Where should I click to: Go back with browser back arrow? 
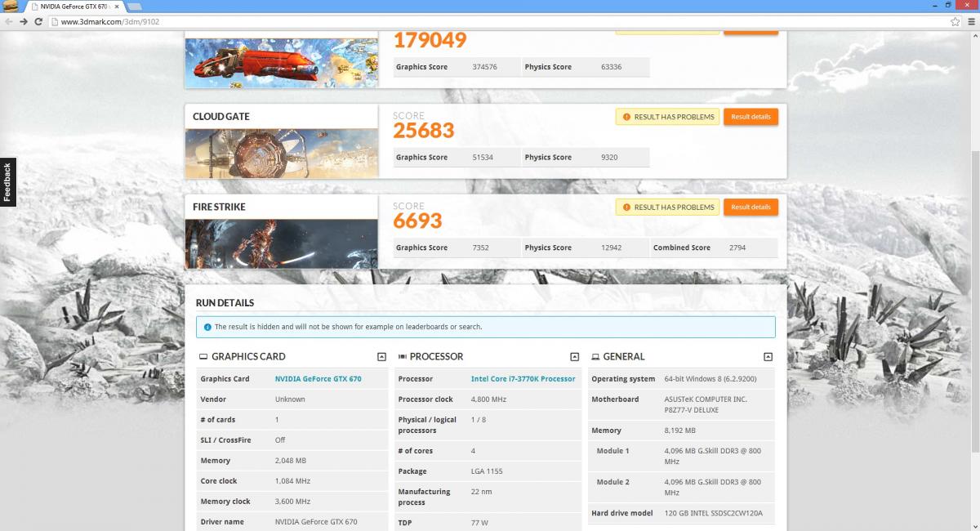click(9, 21)
